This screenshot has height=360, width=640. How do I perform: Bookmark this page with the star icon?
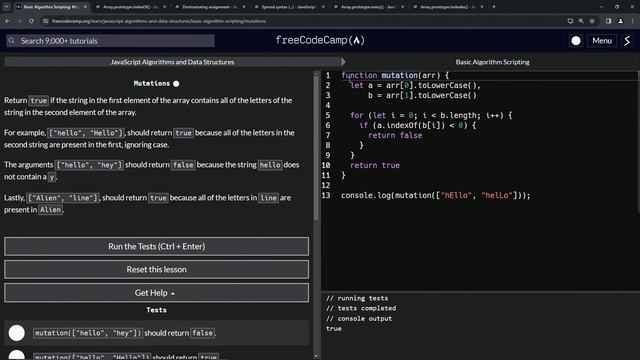[592, 21]
